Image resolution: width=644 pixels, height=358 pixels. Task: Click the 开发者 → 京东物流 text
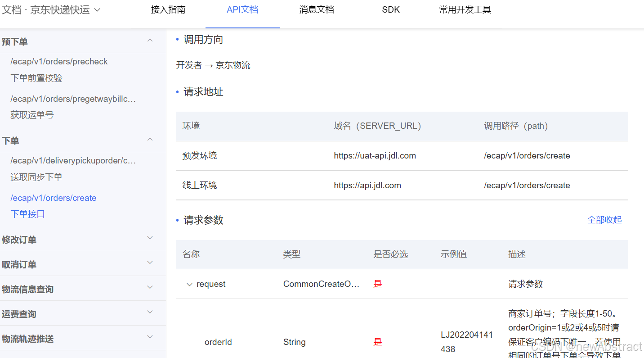pos(213,65)
